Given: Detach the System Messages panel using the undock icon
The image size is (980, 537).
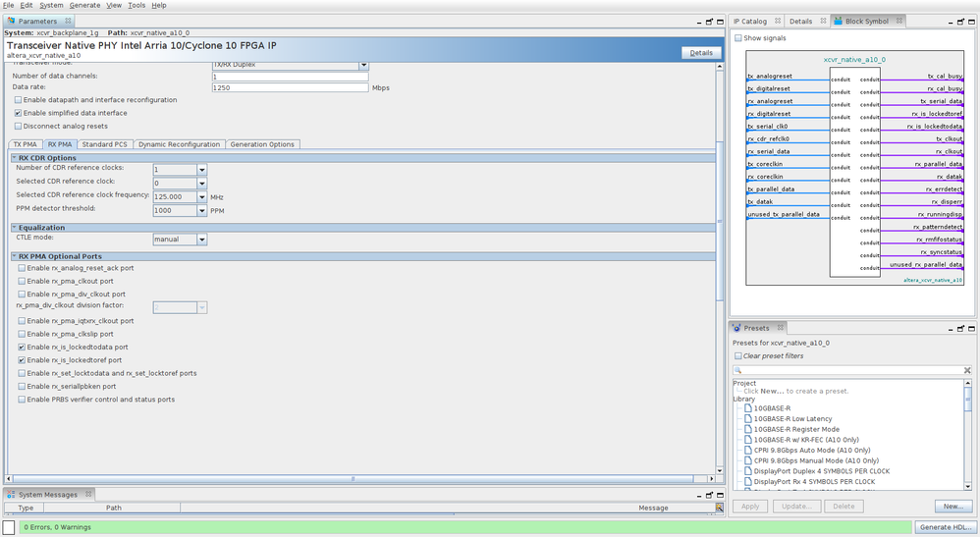Looking at the screenshot, I should pyautogui.click(x=709, y=495).
